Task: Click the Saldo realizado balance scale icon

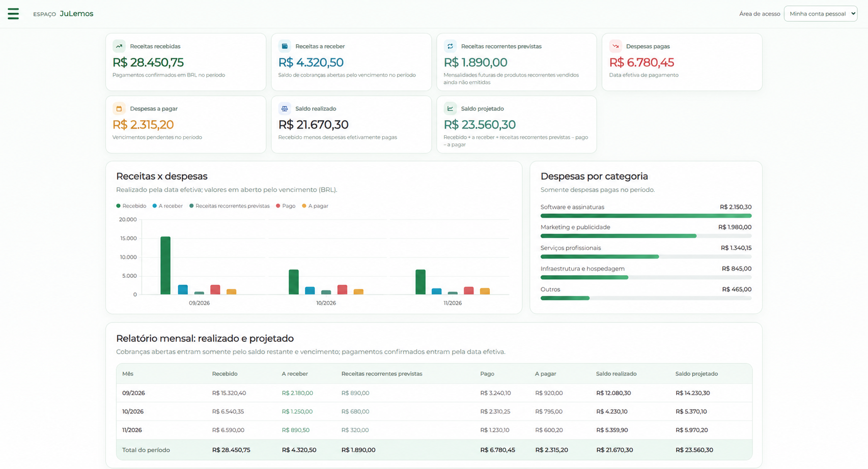Action: (285, 108)
